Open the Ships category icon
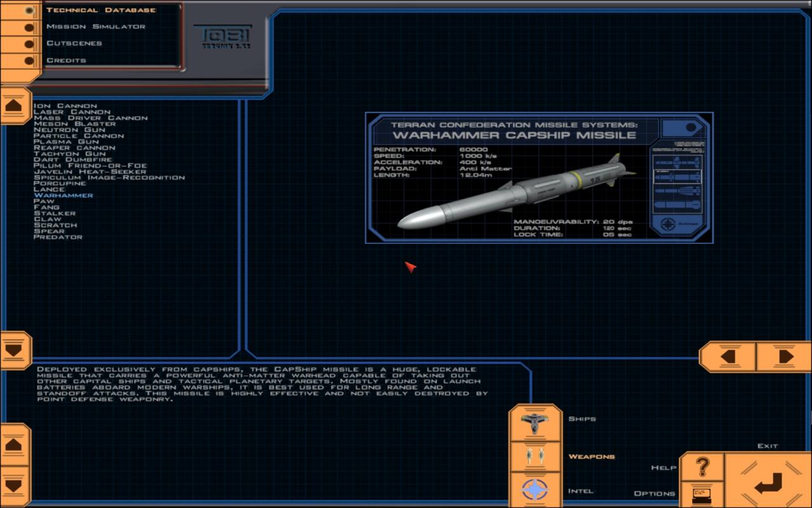The height and width of the screenshot is (508, 812). (535, 422)
